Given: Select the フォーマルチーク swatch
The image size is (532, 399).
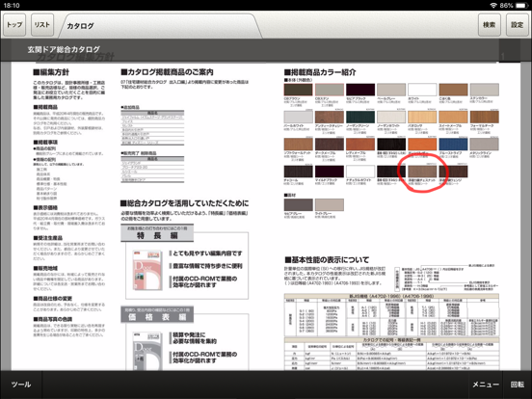Looking at the screenshot, I should coord(485,117).
